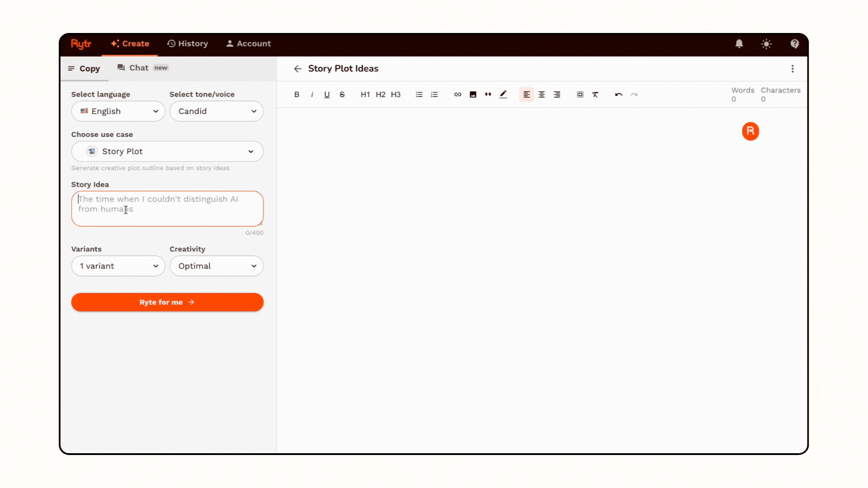Viewport: 868px width, 488px height.
Task: Redo the last editor action
Action: click(634, 94)
